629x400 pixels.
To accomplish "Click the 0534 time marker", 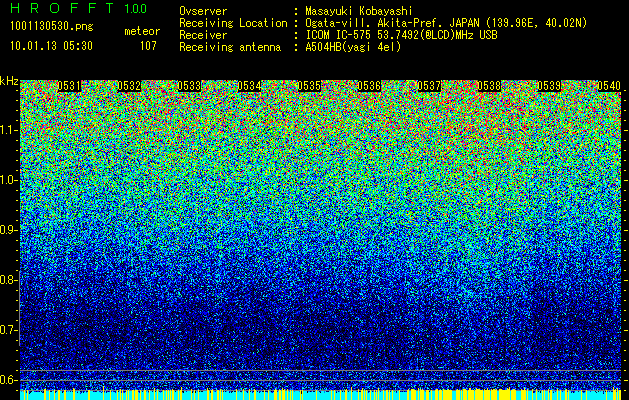I will (250, 86).
